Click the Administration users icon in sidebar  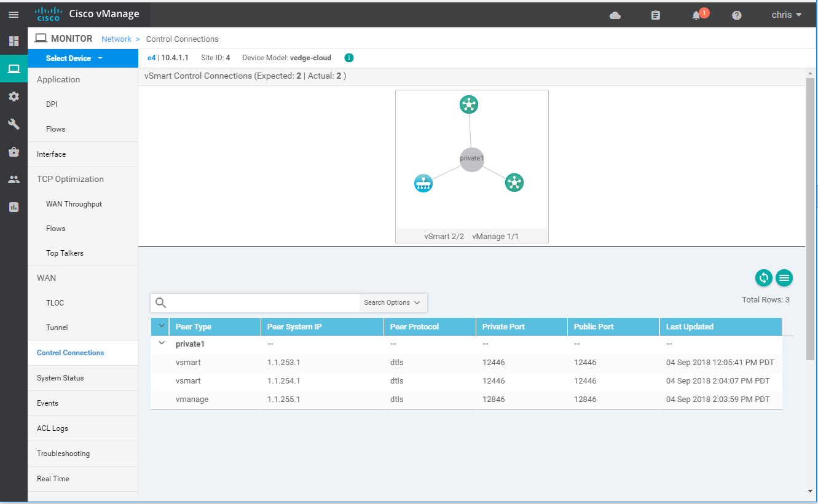[x=13, y=179]
